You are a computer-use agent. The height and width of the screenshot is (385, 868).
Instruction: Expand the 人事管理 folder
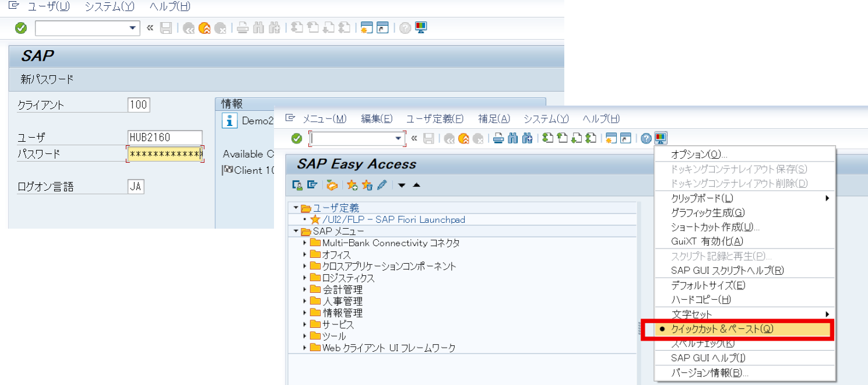click(x=305, y=301)
